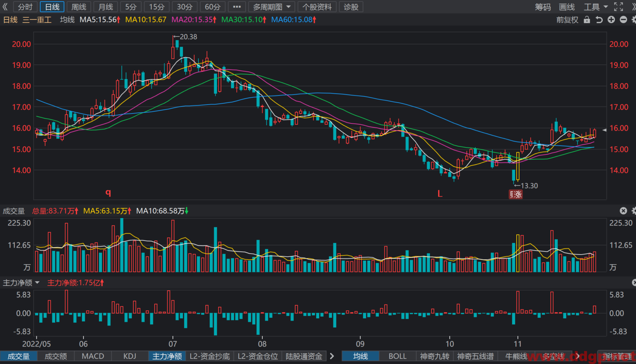Click the 前复权 adjustment setting

click(567, 19)
